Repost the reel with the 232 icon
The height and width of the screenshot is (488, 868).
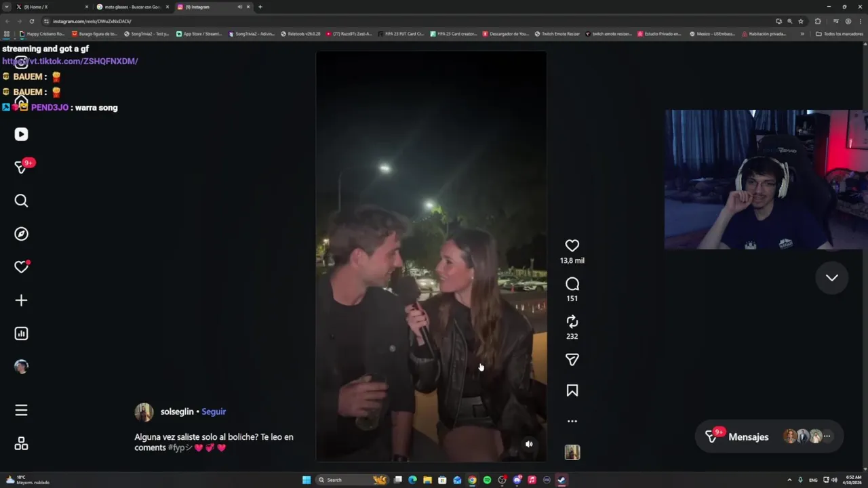click(x=572, y=321)
